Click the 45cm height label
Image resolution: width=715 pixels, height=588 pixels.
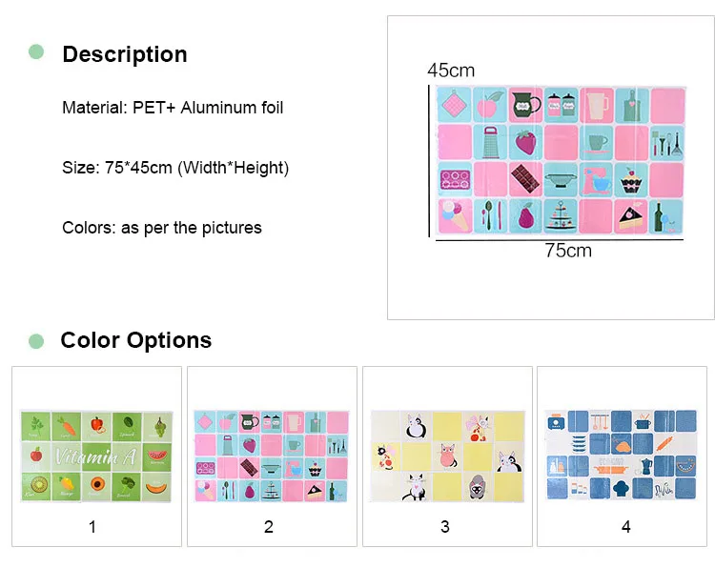click(451, 71)
